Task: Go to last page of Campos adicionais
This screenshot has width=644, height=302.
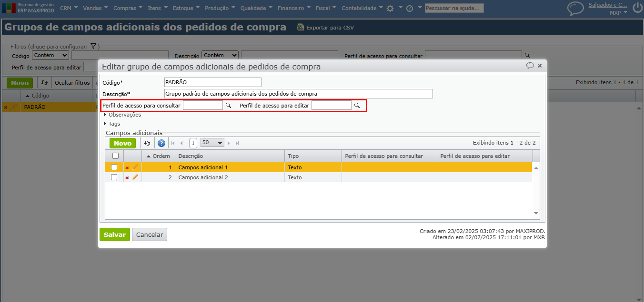Action: [x=237, y=143]
